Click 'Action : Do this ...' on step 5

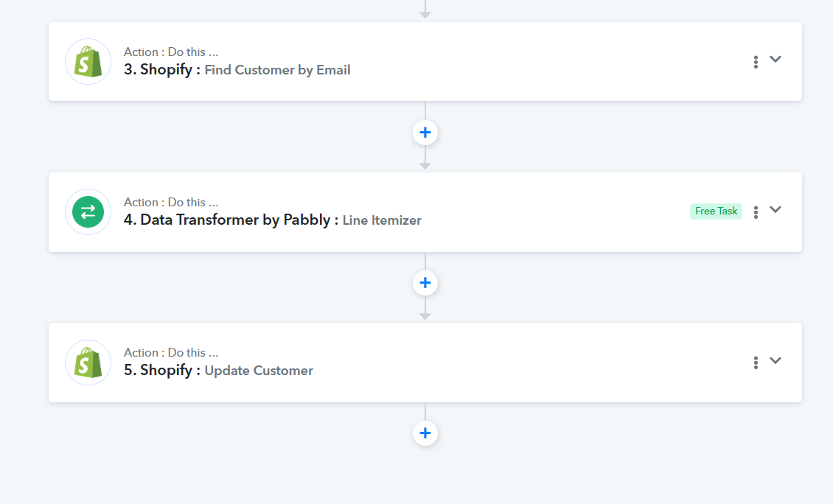171,353
